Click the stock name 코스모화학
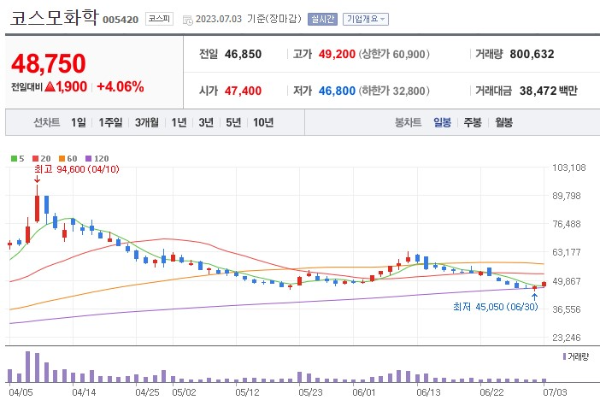Viewport: 600px width, 414px height. (54, 18)
